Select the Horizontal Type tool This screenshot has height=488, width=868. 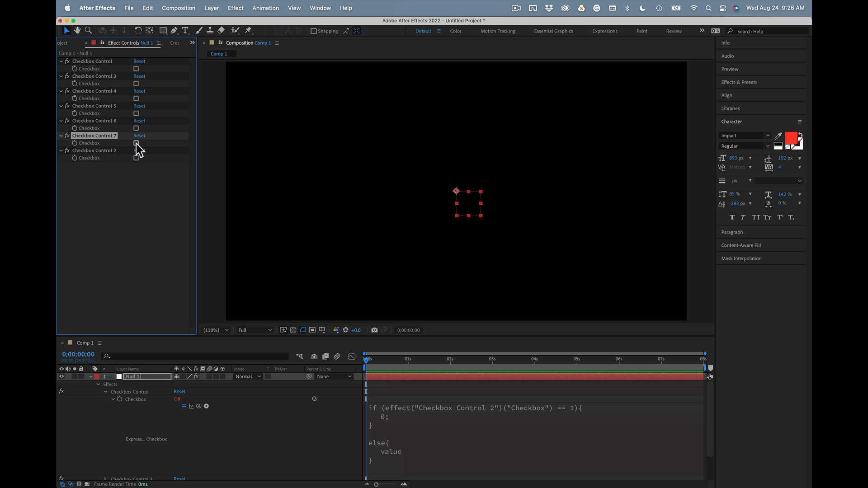(x=185, y=30)
